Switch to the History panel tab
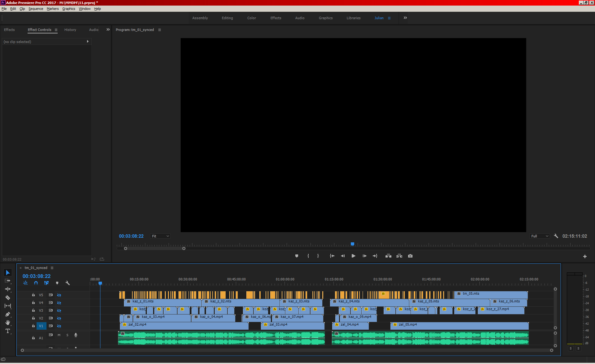 click(70, 30)
